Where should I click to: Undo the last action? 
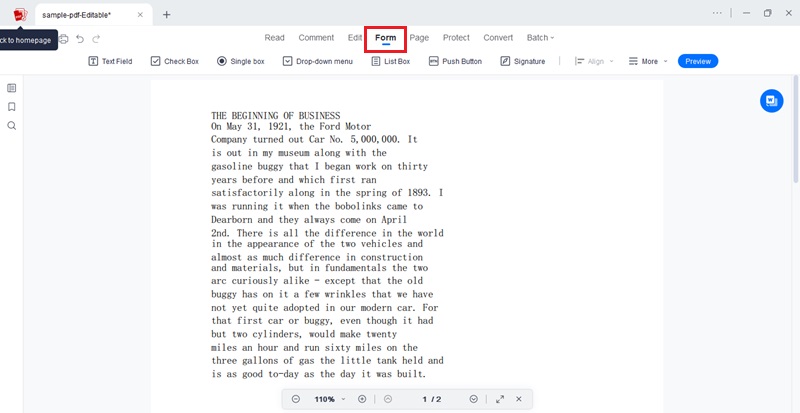coord(80,39)
